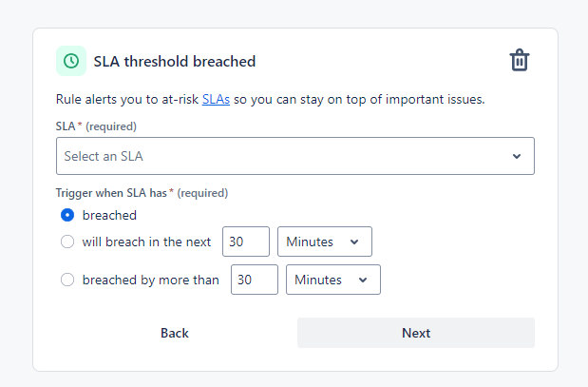The width and height of the screenshot is (588, 387).
Task: Click the 'breached by more than' label text
Action: pyautogui.click(x=151, y=280)
